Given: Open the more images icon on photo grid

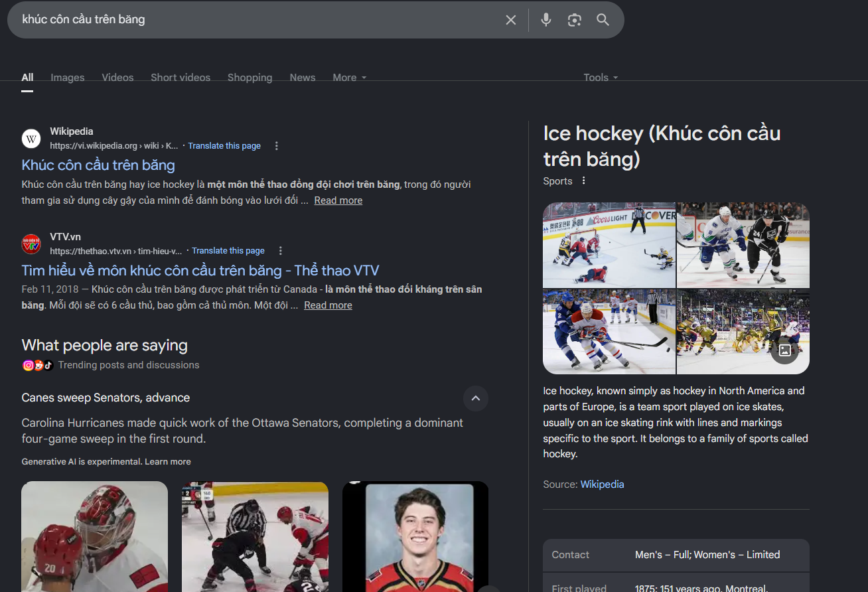Looking at the screenshot, I should pyautogui.click(x=784, y=350).
